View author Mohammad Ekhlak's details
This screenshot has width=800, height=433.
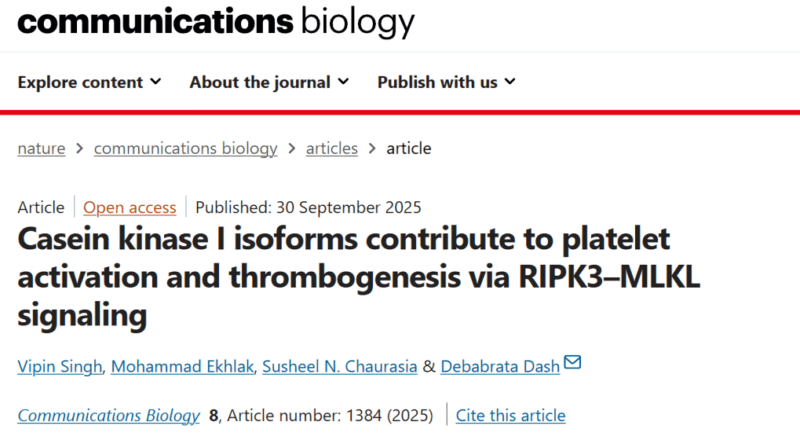[179, 366]
